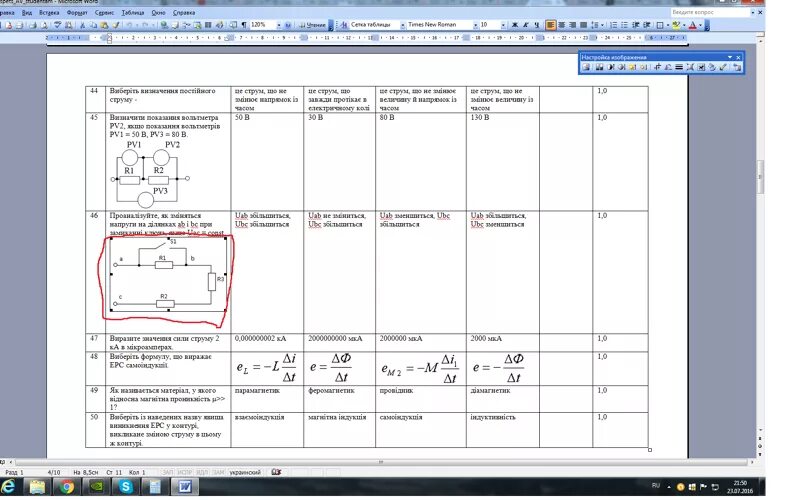Viewport: 800px width, 500px height.
Task: Open the Вид menu
Action: pyautogui.click(x=27, y=12)
